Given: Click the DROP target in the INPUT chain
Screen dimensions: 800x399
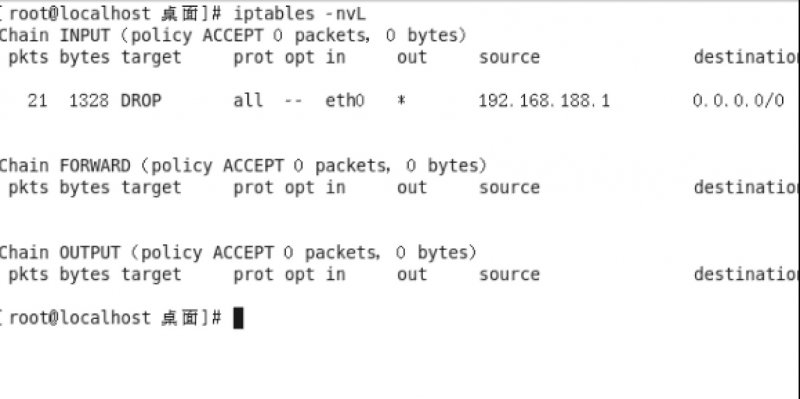Looking at the screenshot, I should [141, 101].
